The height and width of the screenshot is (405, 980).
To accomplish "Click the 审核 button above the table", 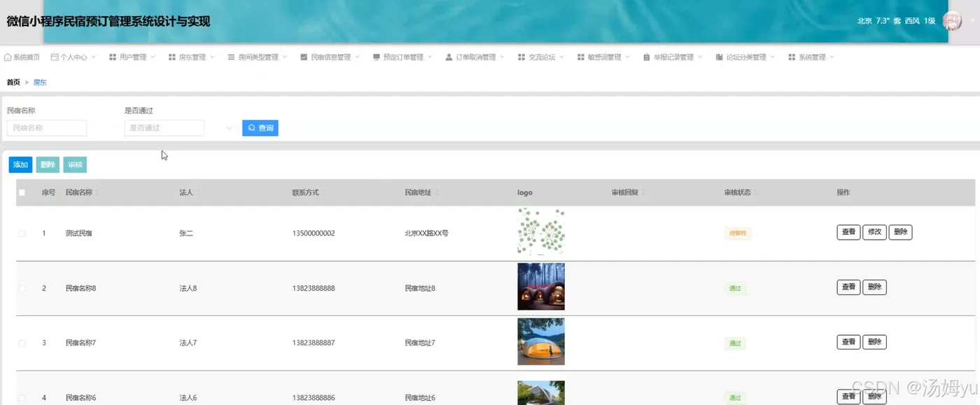I will point(75,165).
